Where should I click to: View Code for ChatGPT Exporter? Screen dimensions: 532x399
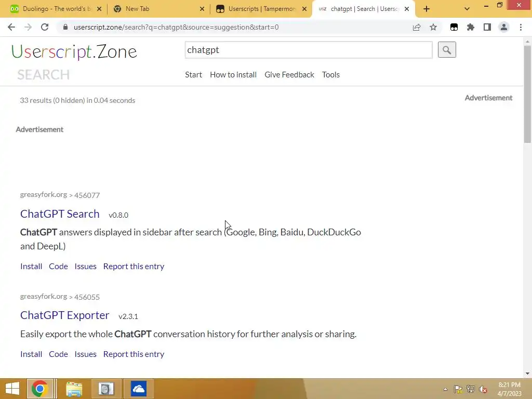pos(58,354)
